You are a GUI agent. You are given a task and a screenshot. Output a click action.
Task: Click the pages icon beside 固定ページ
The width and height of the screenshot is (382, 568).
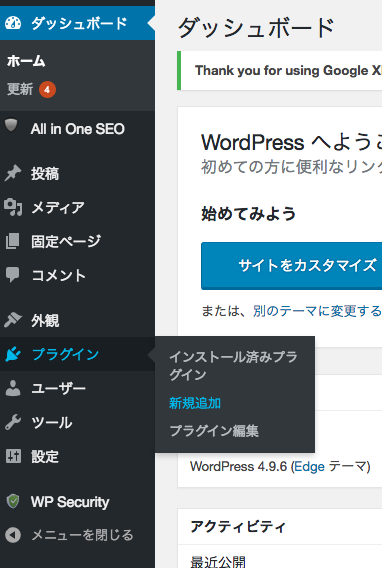click(12, 241)
